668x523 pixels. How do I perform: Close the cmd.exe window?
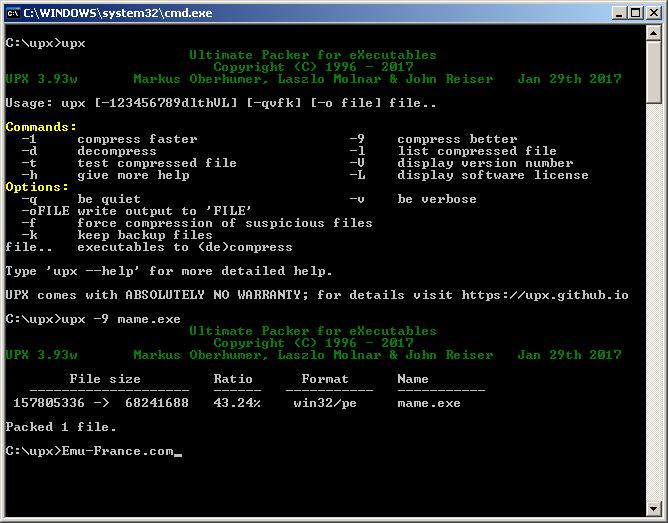654,13
